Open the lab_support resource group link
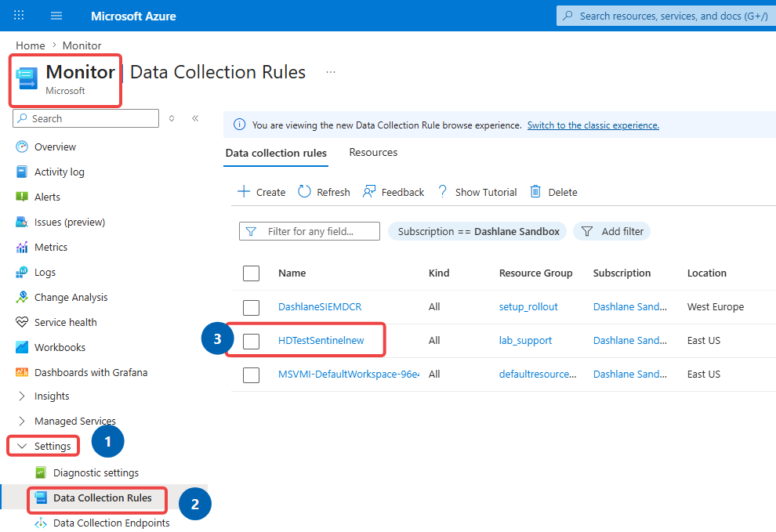Viewport: 776px width, 532px height. (x=525, y=341)
